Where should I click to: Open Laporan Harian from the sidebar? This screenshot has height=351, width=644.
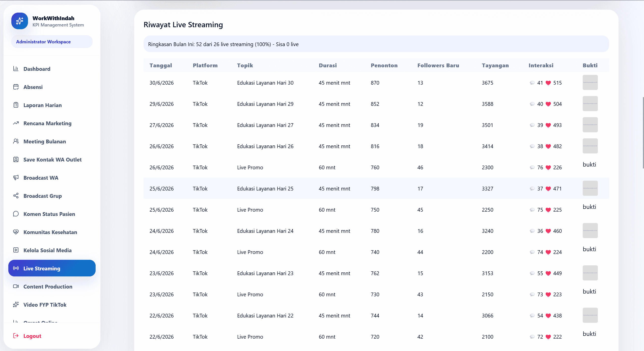[x=52, y=105]
